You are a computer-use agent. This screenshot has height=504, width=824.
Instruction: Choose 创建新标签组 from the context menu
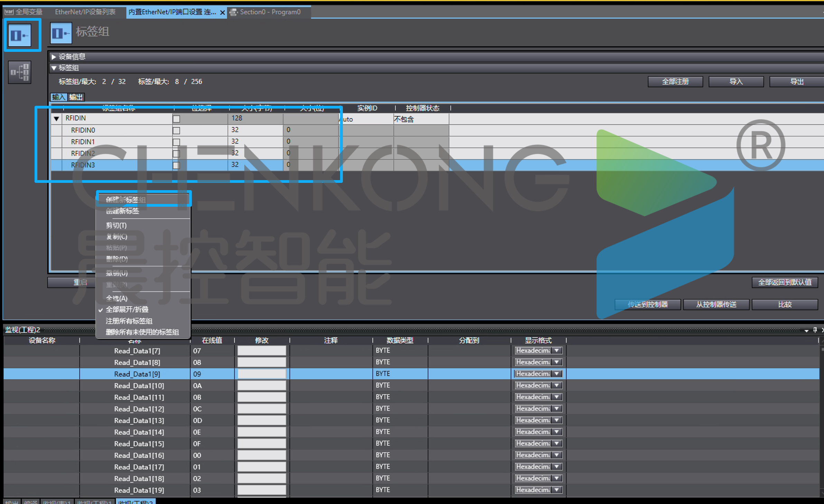tap(143, 199)
